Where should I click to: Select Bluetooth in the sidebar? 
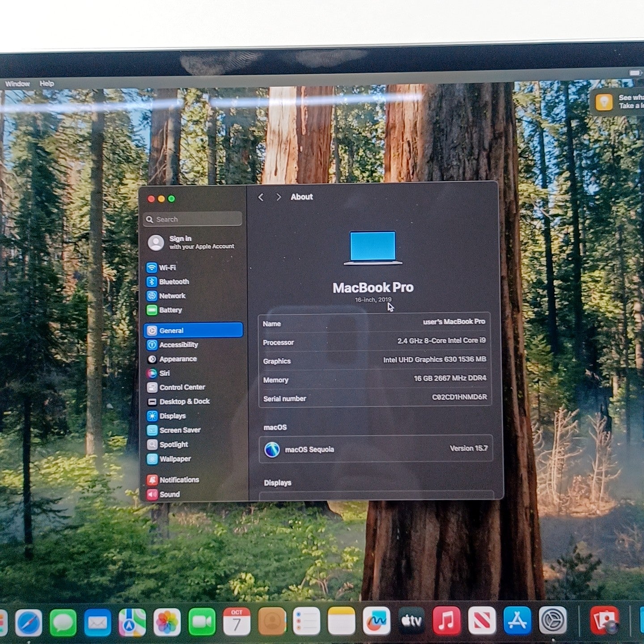174,282
